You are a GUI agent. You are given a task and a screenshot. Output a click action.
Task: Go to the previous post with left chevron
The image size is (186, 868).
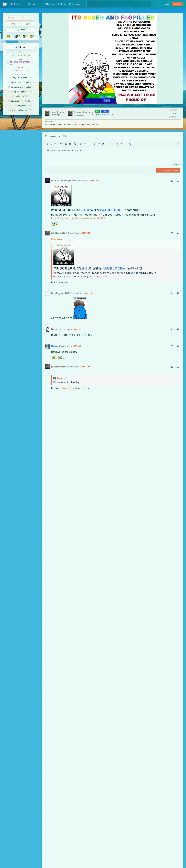(168, 110)
